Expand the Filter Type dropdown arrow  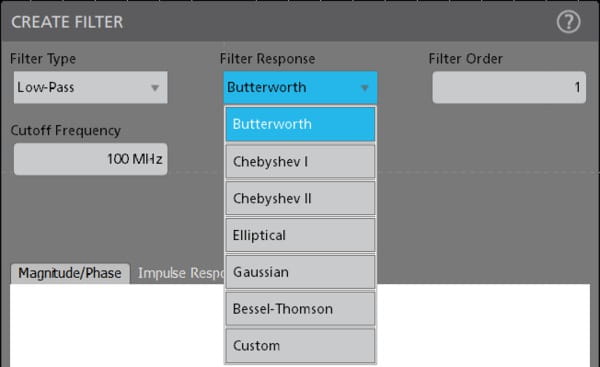pyautogui.click(x=155, y=88)
